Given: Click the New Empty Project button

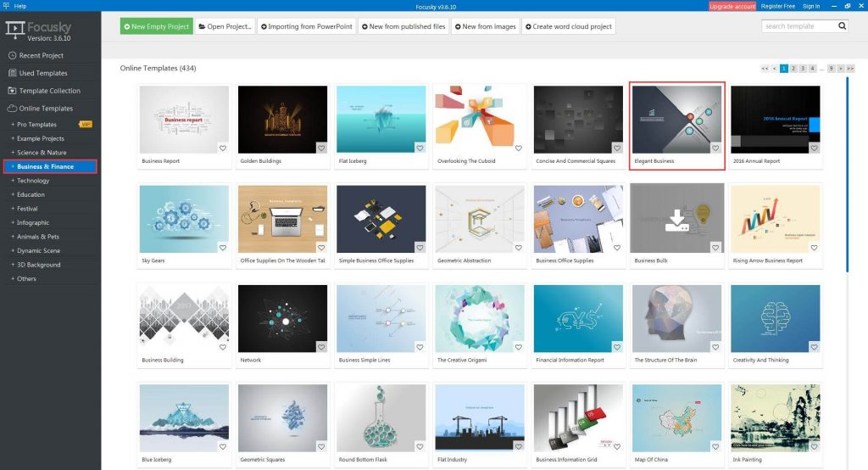Looking at the screenshot, I should (x=156, y=26).
